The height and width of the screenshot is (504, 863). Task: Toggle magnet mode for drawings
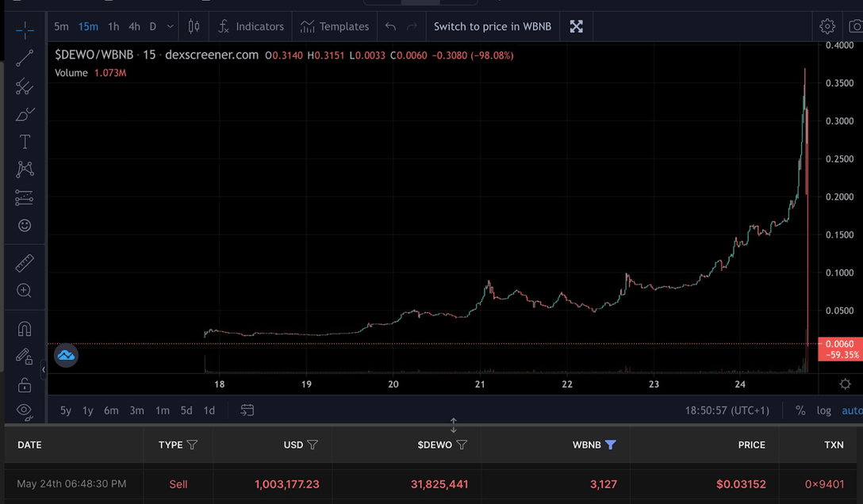(x=25, y=329)
